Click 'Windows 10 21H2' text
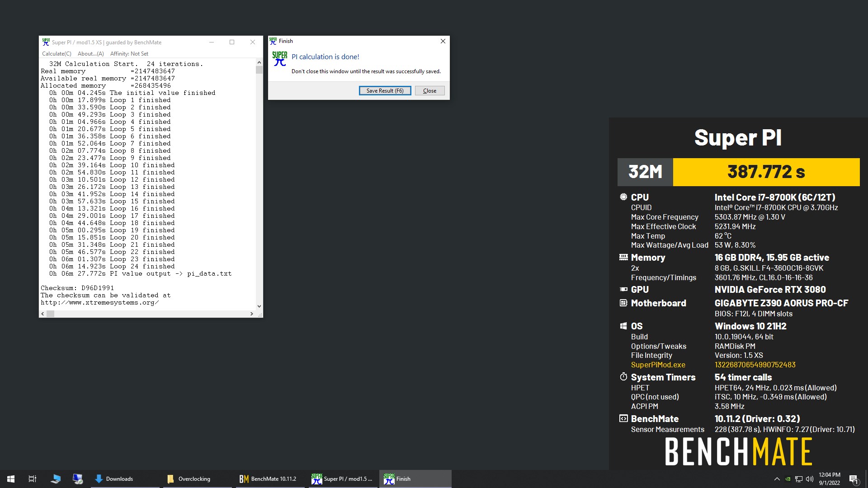This screenshot has width=868, height=488. [x=750, y=326]
